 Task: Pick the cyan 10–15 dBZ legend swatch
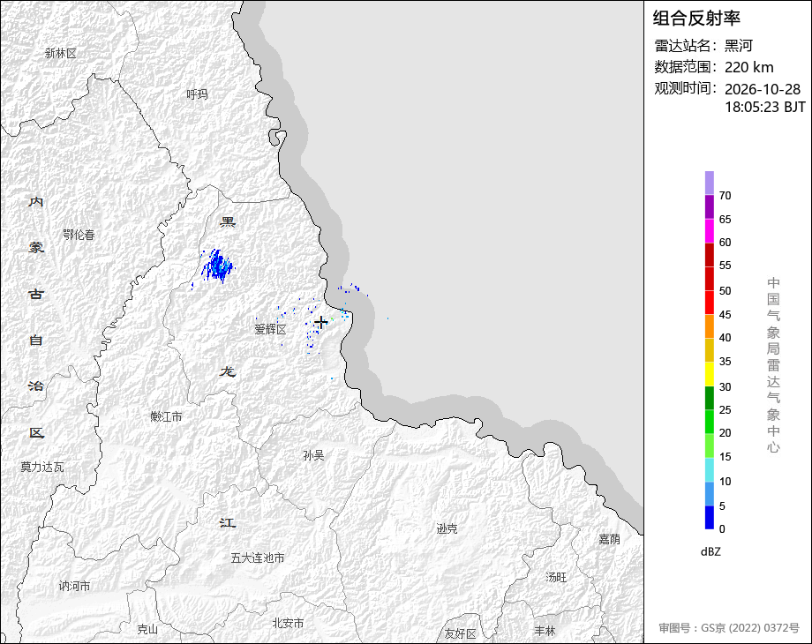click(x=710, y=470)
